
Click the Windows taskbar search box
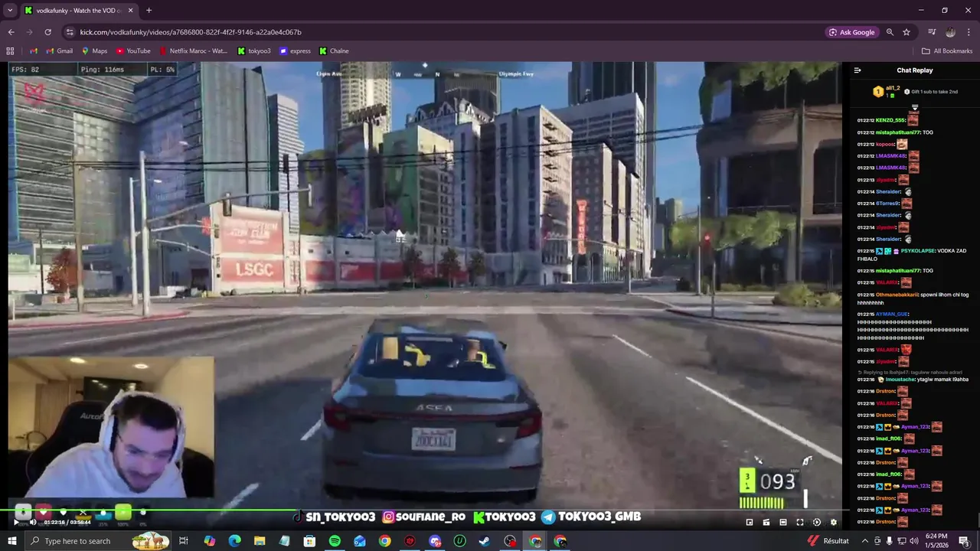point(98,541)
